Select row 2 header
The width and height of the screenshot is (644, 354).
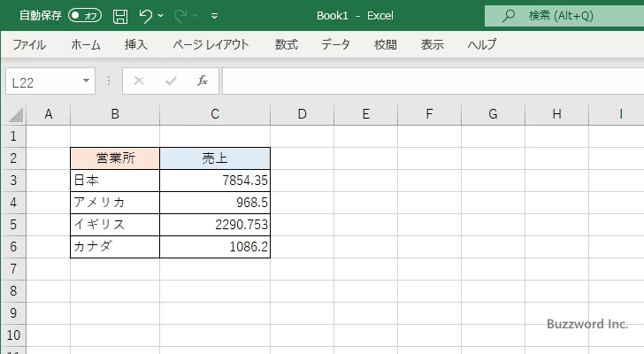click(13, 158)
